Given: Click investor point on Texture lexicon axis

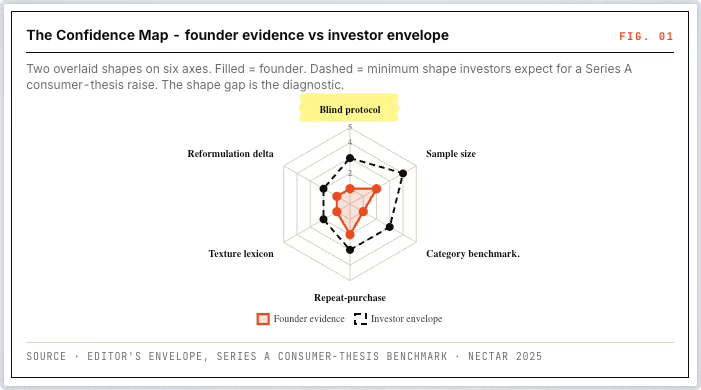Looking at the screenshot, I should tap(324, 219).
